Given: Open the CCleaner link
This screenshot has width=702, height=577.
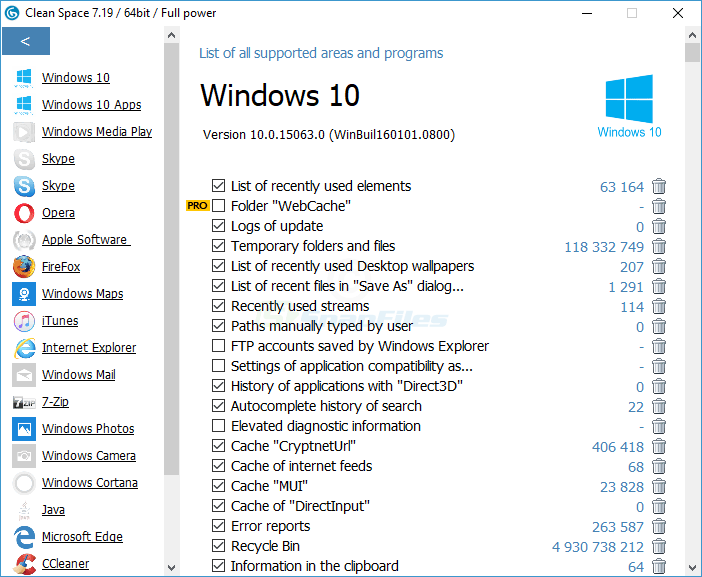Looking at the screenshot, I should [65, 564].
